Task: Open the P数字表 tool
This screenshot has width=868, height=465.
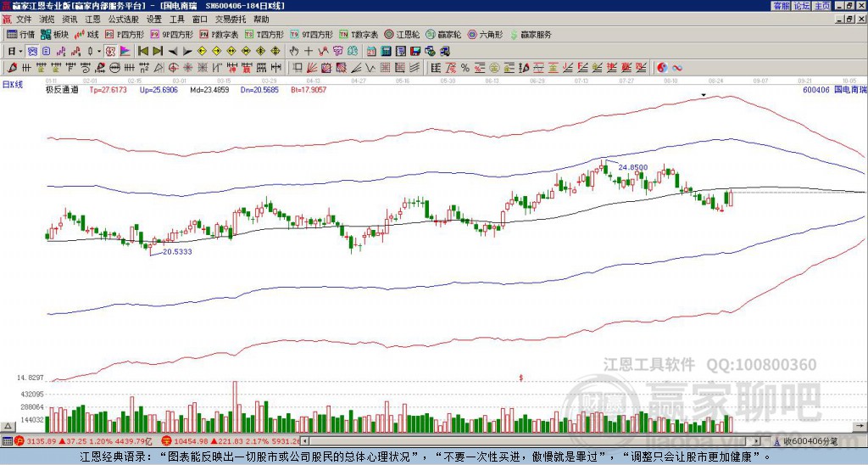Action: (x=220, y=34)
